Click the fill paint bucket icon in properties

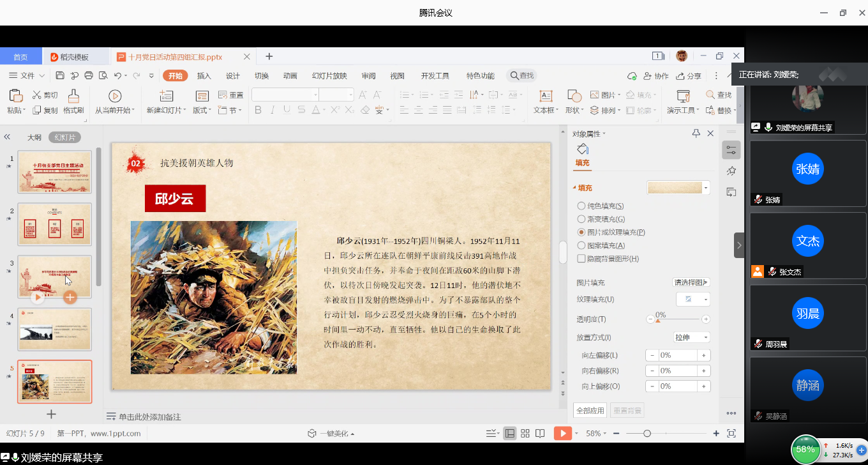click(x=582, y=149)
